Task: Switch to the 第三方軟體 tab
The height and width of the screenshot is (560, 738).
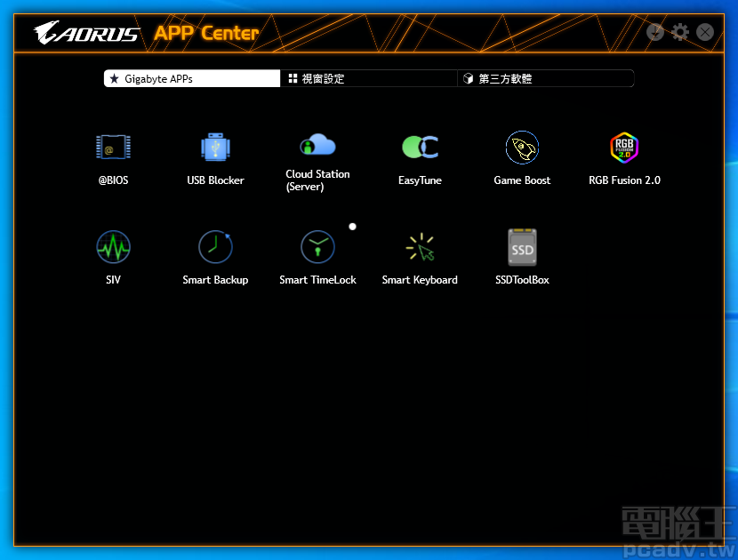Action: pos(545,79)
